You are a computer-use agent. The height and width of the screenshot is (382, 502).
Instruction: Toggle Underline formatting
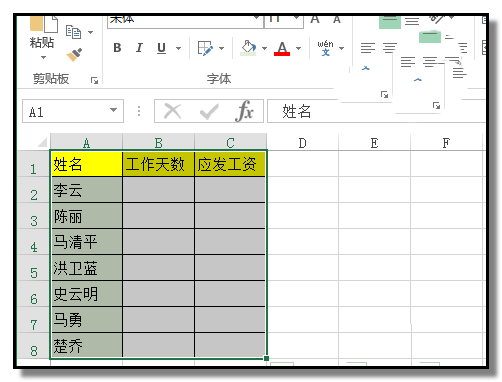pyautogui.click(x=161, y=48)
